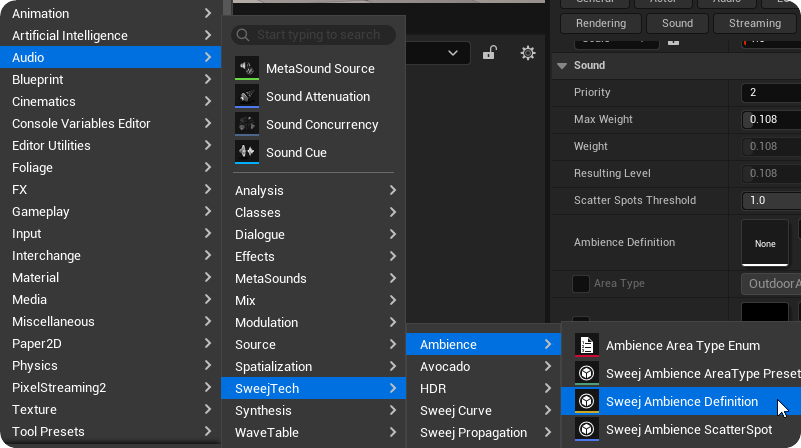
Task: Open the Paper2D submenu
Action: click(110, 343)
